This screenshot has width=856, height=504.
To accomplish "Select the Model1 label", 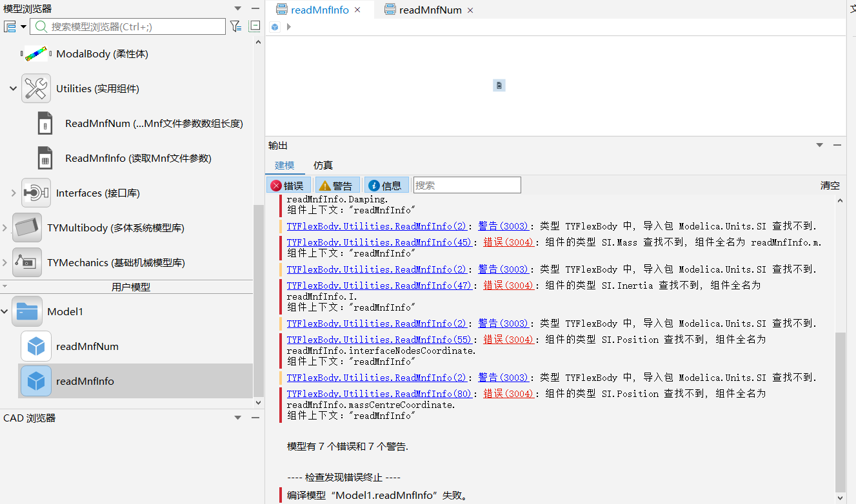I will [x=65, y=312].
